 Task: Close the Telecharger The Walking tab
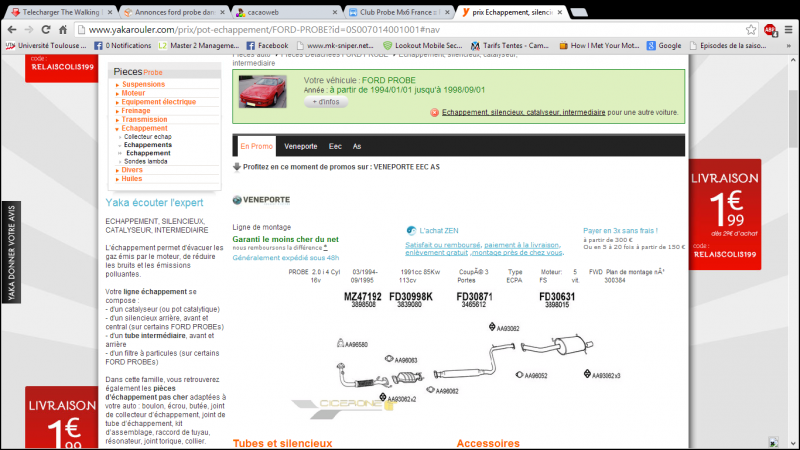(111, 12)
